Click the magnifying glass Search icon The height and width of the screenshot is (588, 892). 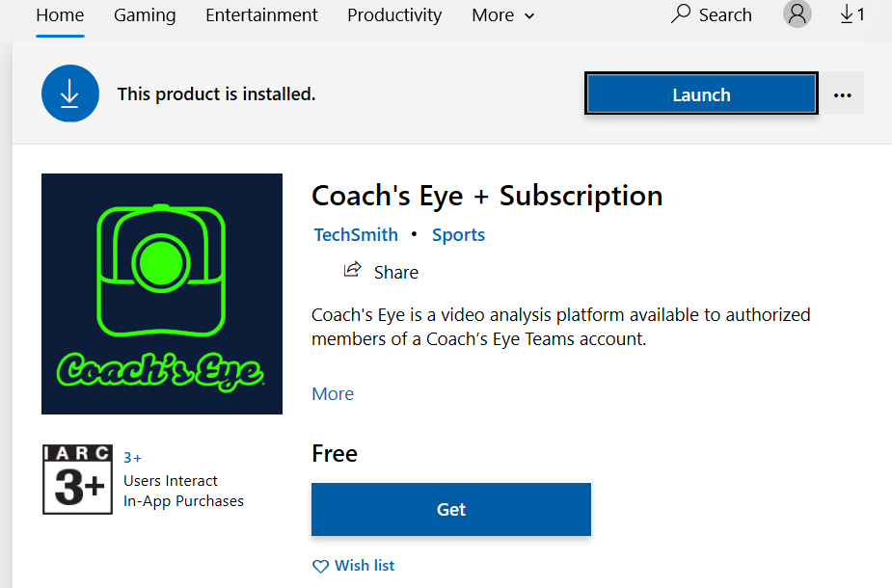(x=680, y=14)
